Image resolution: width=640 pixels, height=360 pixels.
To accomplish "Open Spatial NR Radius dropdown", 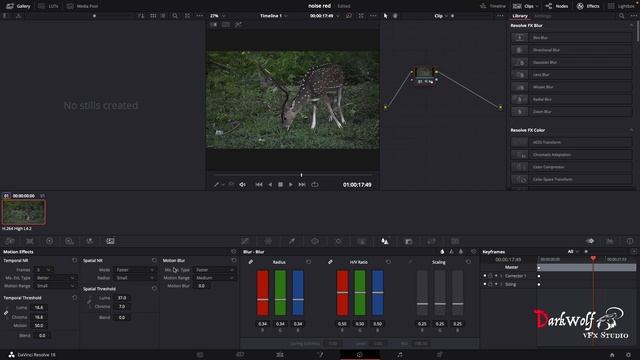I will pyautogui.click(x=135, y=278).
